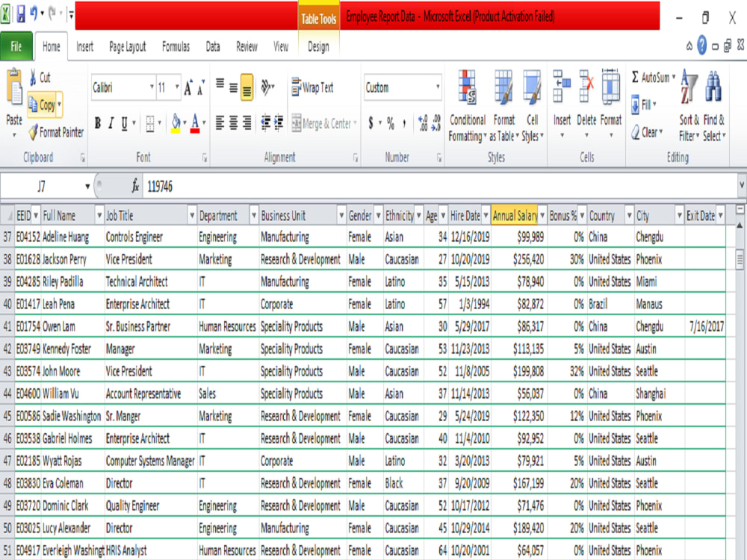Click the AutoSum button
Viewport: 747px width, 560px height.
tap(651, 77)
